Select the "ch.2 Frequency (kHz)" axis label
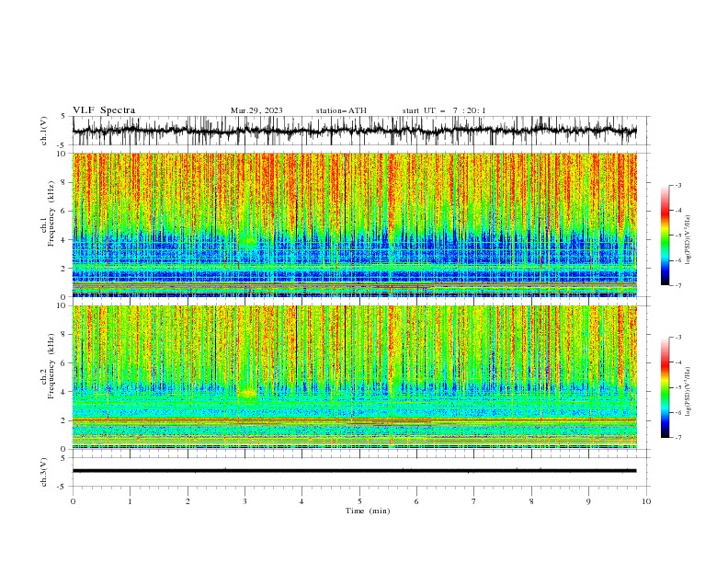This screenshot has width=728, height=563. pyautogui.click(x=50, y=366)
